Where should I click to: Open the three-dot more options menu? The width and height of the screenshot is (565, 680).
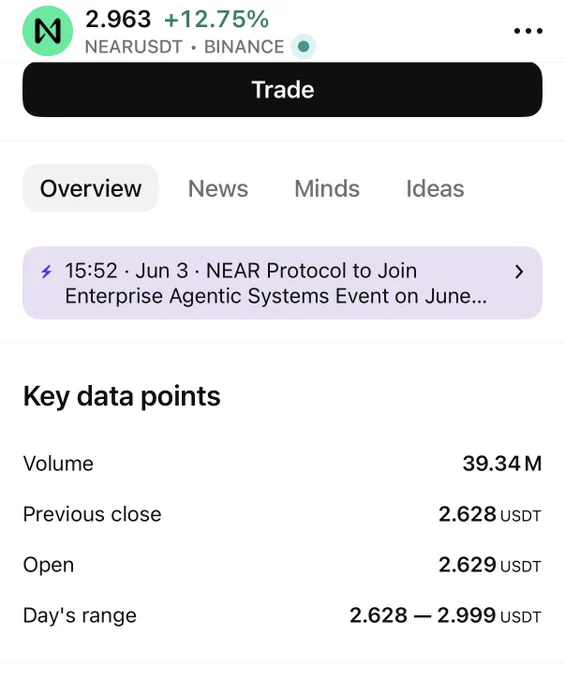(x=528, y=31)
